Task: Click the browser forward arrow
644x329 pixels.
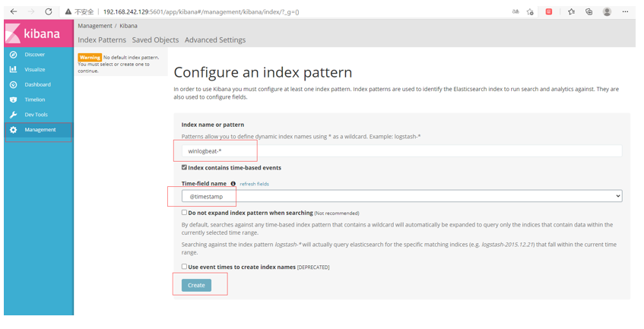Action: [x=31, y=11]
